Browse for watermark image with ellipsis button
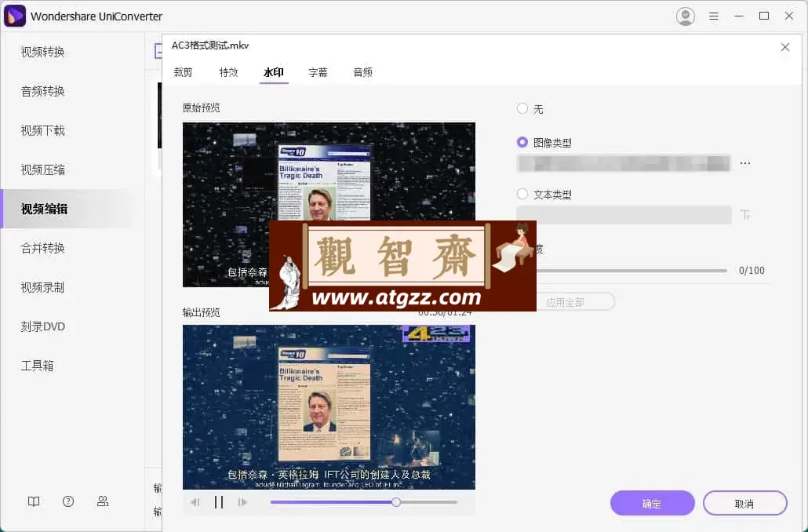808x532 pixels. click(x=745, y=163)
